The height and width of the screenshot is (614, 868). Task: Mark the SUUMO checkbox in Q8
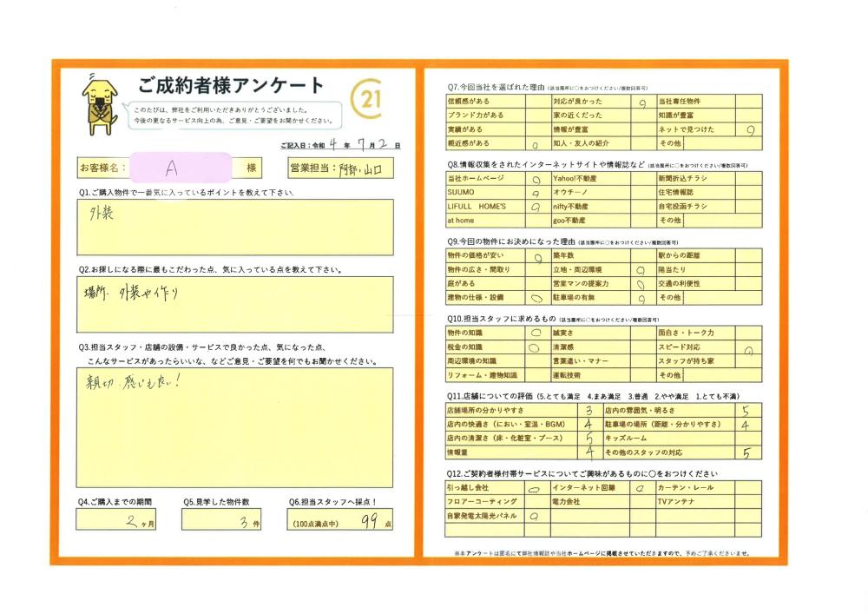click(536, 194)
